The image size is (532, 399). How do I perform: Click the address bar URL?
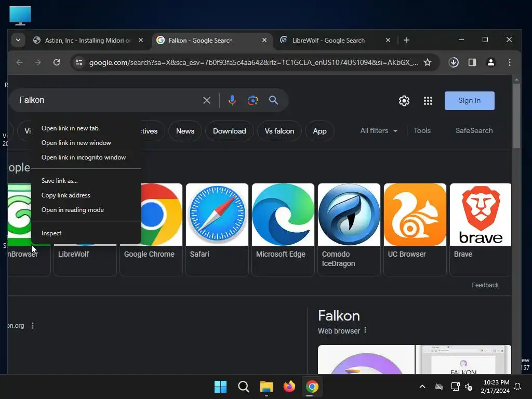(x=254, y=62)
